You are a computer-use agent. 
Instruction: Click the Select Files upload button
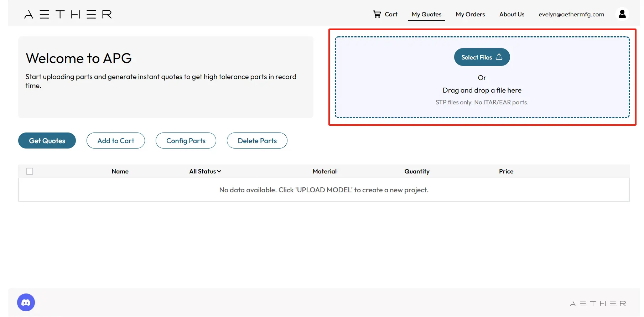[482, 57]
